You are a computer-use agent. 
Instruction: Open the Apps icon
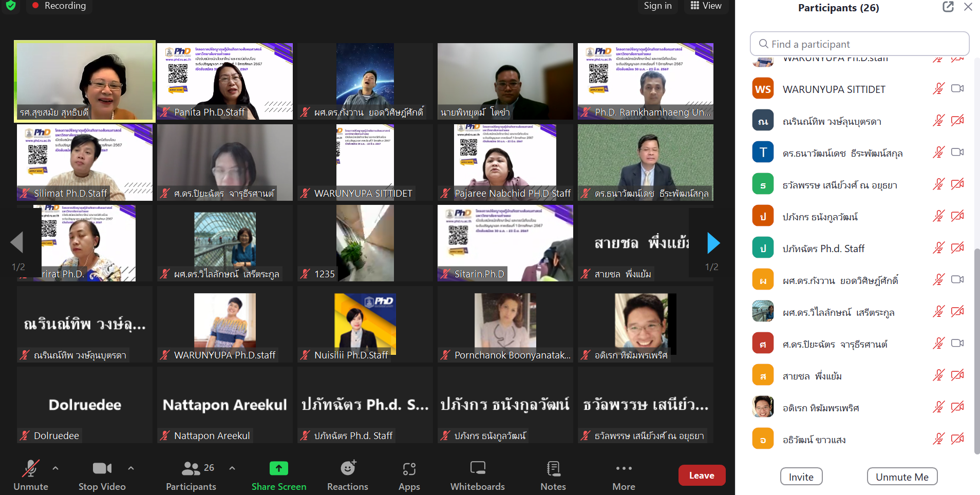click(409, 469)
